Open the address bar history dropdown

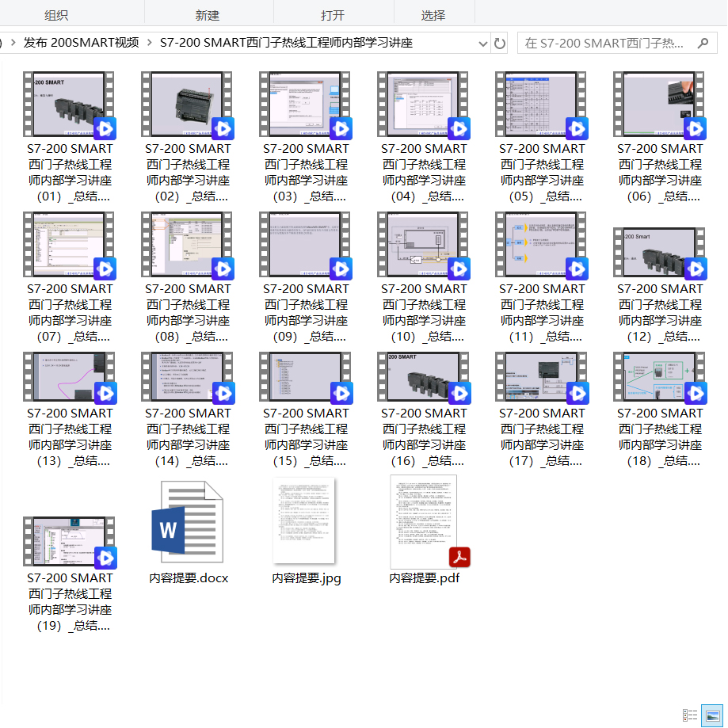point(483,44)
